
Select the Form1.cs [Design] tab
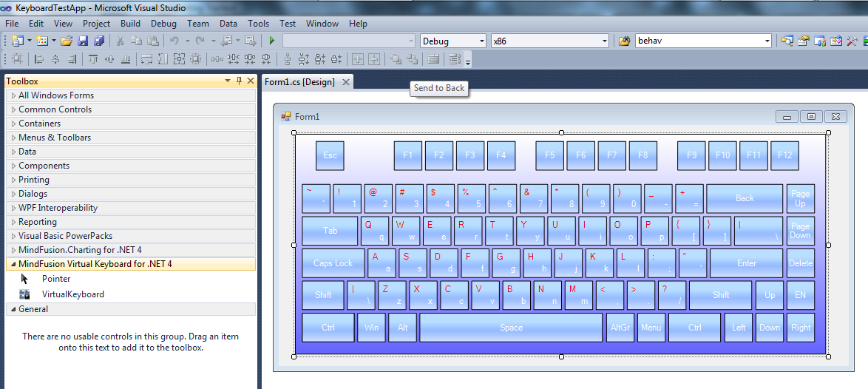(x=299, y=82)
